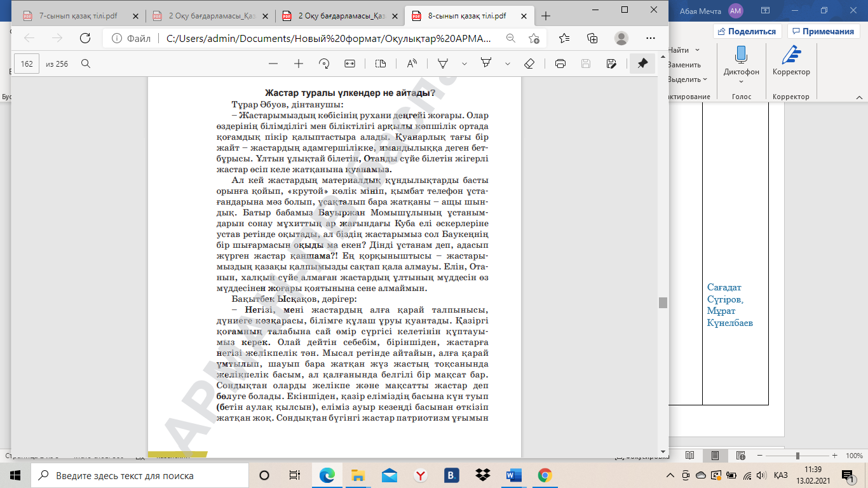Expand the Highlight color options arrow
Image resolution: width=868 pixels, height=488 pixels.
[508, 64]
